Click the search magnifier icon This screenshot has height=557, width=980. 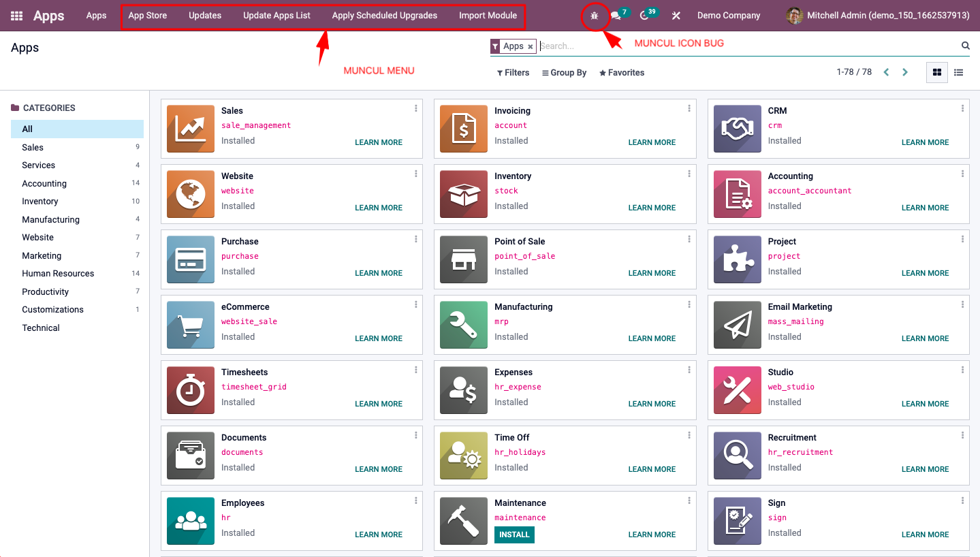pos(965,46)
